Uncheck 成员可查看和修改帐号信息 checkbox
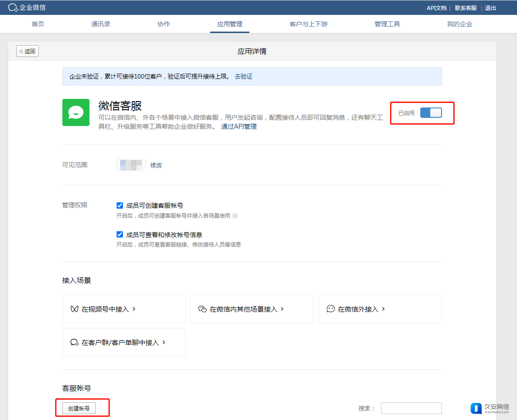The width and height of the screenshot is (517, 420). point(120,234)
